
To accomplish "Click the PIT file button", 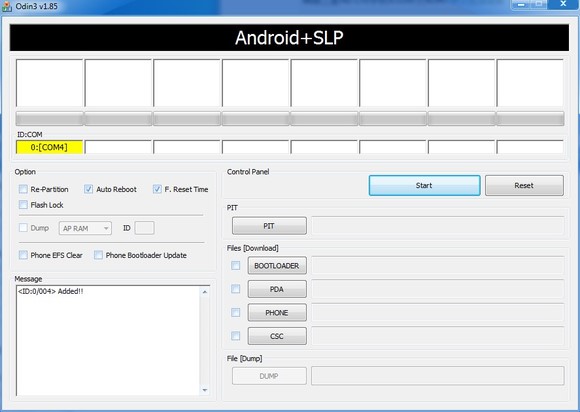I will pos(269,226).
